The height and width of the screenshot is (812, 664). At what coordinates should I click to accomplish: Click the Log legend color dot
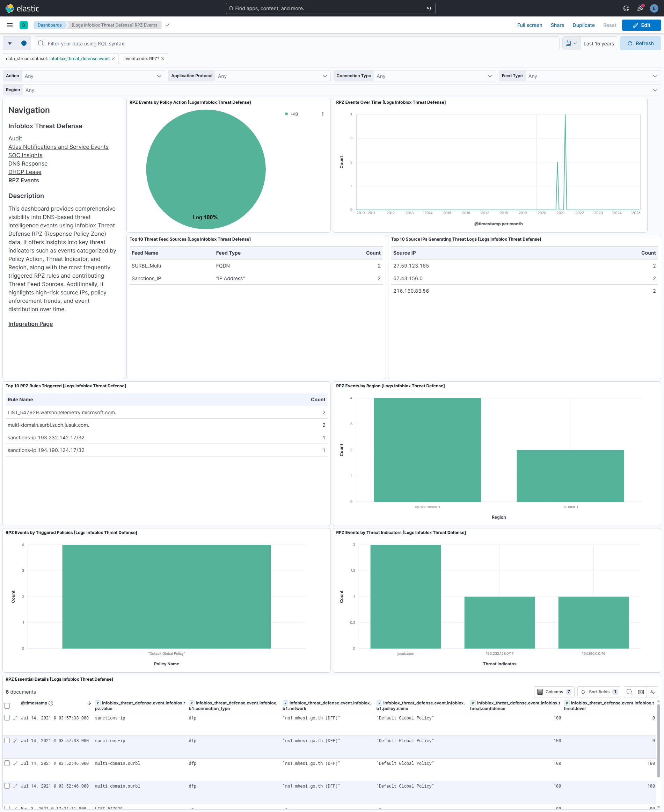[286, 114]
